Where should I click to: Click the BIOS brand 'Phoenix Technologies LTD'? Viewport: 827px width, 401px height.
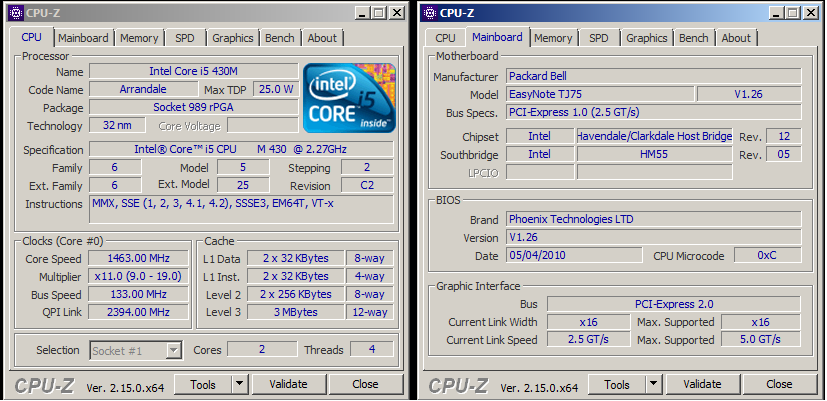tap(654, 219)
